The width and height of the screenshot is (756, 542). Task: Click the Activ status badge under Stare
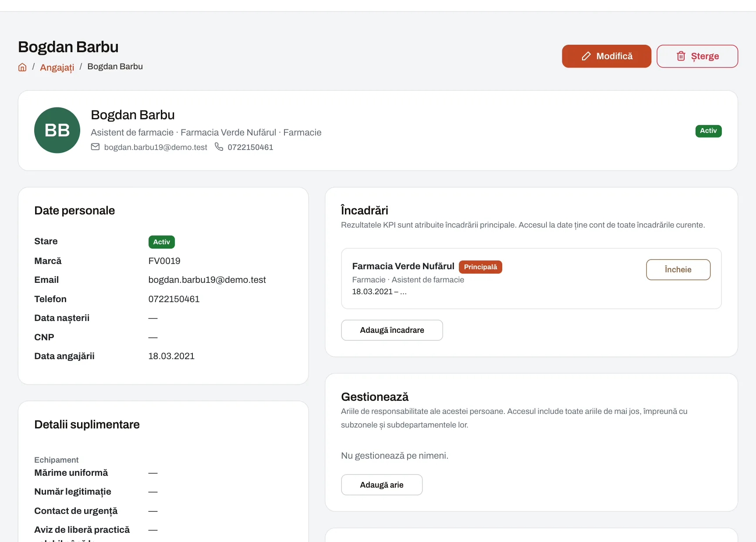(162, 242)
